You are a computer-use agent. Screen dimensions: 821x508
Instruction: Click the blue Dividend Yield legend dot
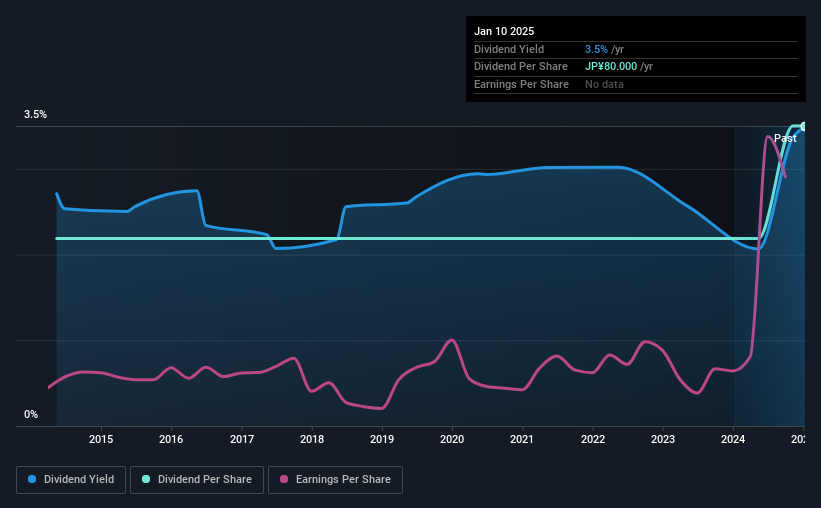(x=32, y=479)
